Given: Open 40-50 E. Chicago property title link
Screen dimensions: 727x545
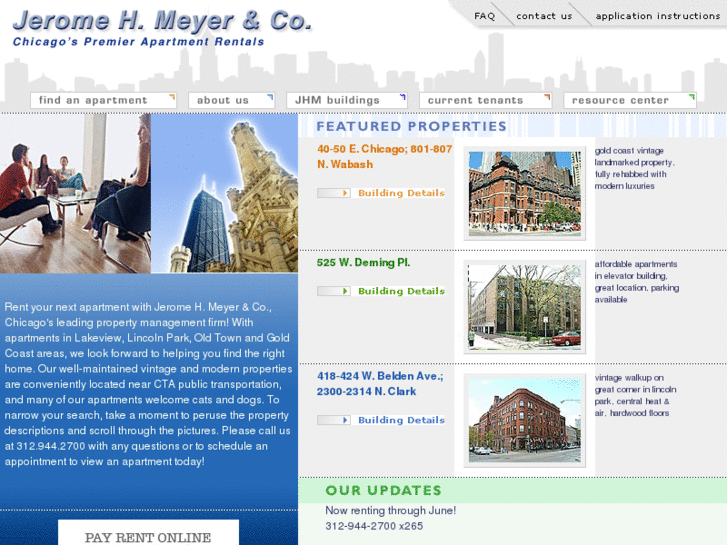Looking at the screenshot, I should tap(384, 157).
